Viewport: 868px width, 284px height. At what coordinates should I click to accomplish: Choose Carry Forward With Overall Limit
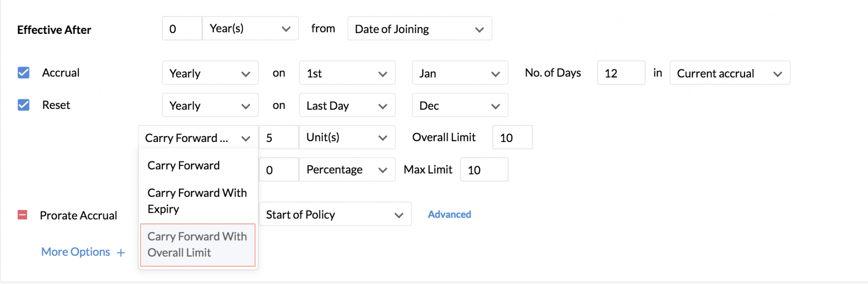(197, 244)
